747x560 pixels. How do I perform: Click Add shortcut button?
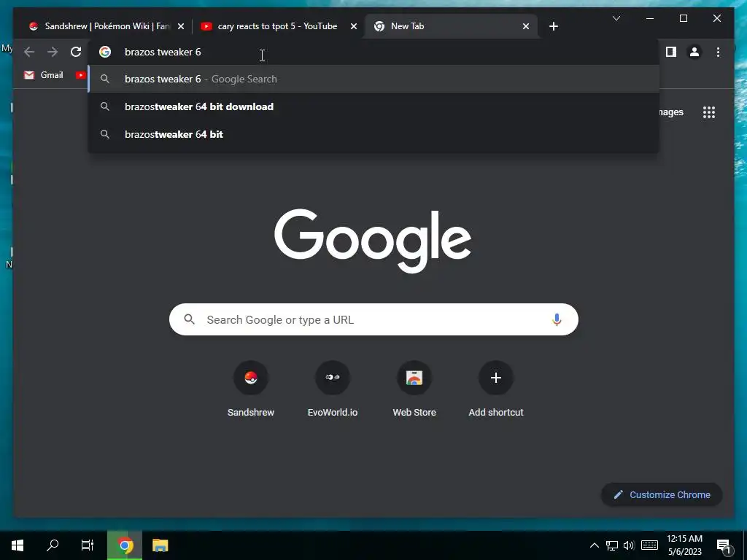coord(496,389)
